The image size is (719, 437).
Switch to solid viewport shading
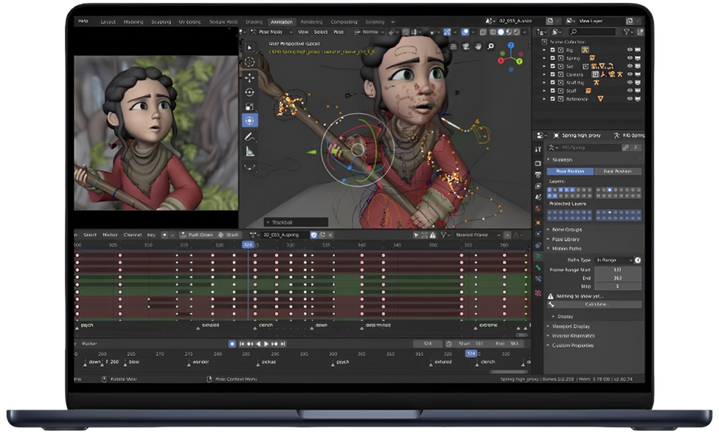[501, 32]
